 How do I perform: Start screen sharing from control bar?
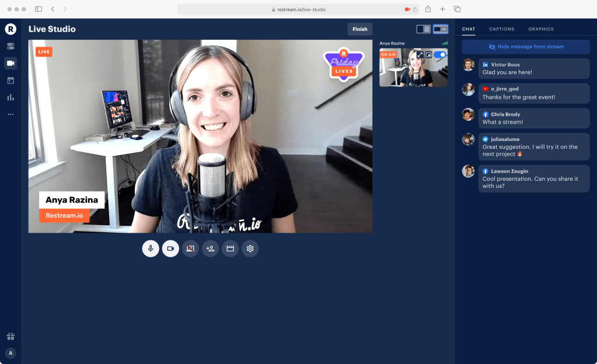pos(190,249)
